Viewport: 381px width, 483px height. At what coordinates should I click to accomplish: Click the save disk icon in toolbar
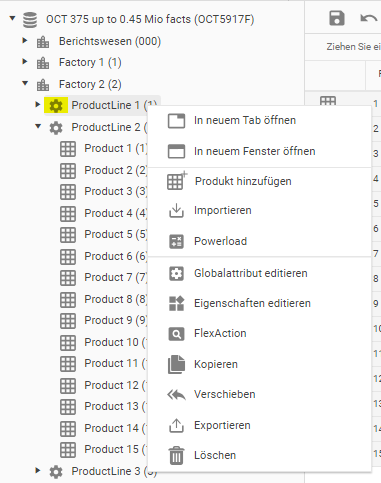[x=337, y=18]
